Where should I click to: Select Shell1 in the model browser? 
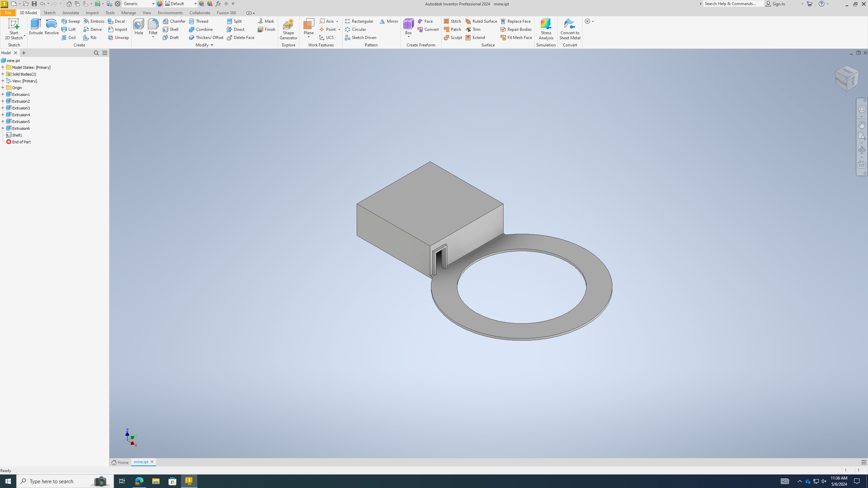[14, 135]
